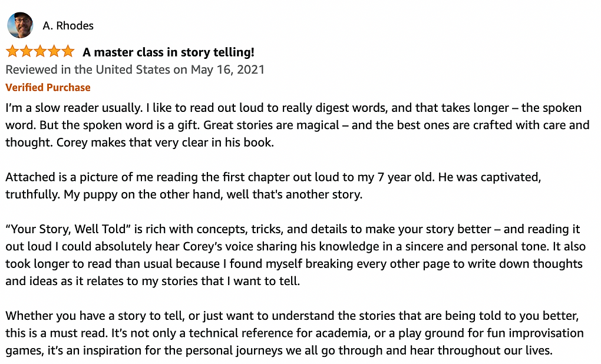
Task: Open the "A master class in story telling!" title
Action: pyautogui.click(x=169, y=52)
